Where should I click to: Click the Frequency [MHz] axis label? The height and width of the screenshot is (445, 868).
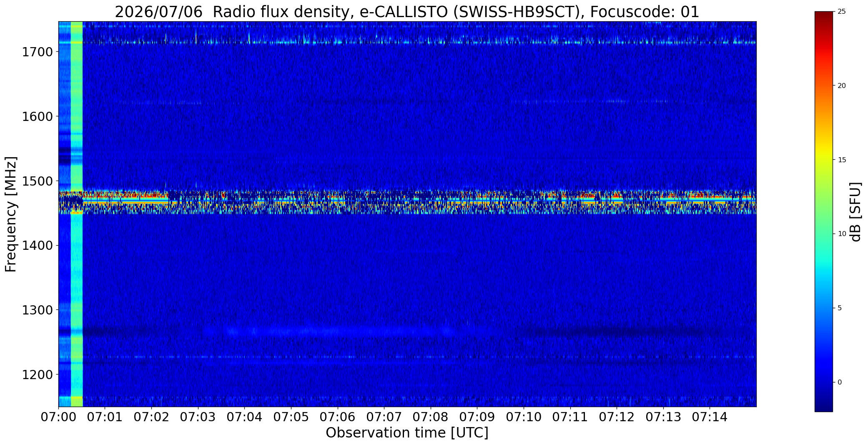[x=11, y=214]
